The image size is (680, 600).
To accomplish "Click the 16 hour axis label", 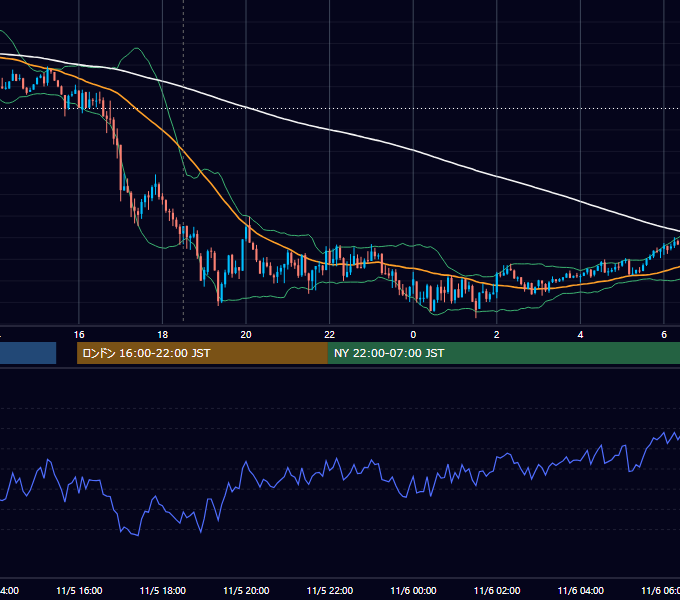I will [79, 335].
